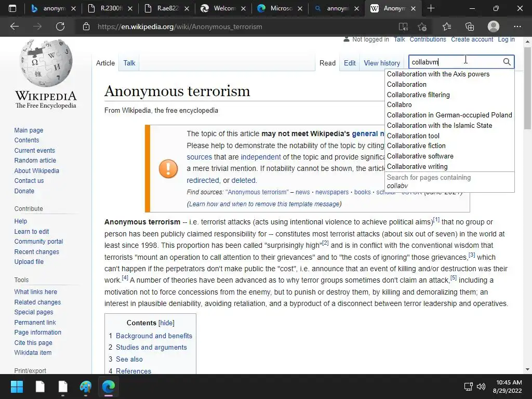Open the browser Settings and more menu
This screenshot has width=532, height=399.
coord(517,26)
